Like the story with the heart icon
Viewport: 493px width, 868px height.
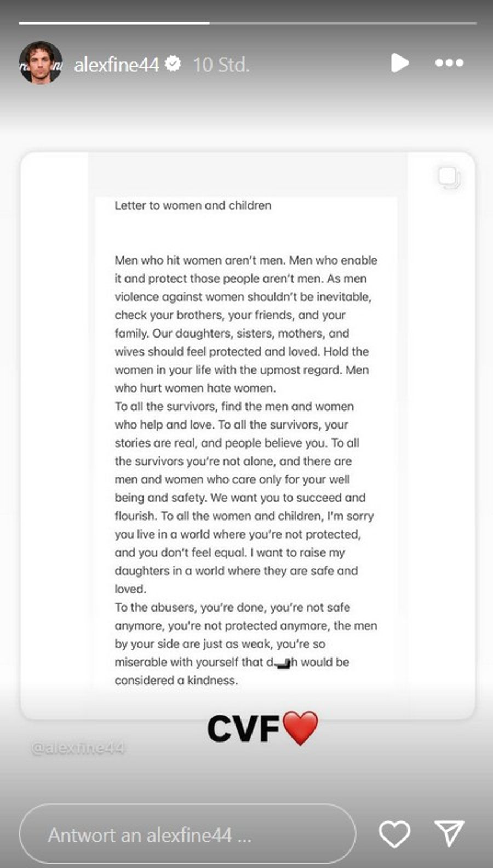click(x=394, y=834)
